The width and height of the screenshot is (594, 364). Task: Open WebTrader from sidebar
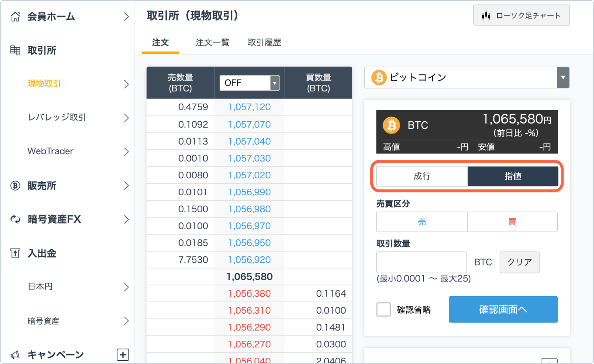[50, 151]
